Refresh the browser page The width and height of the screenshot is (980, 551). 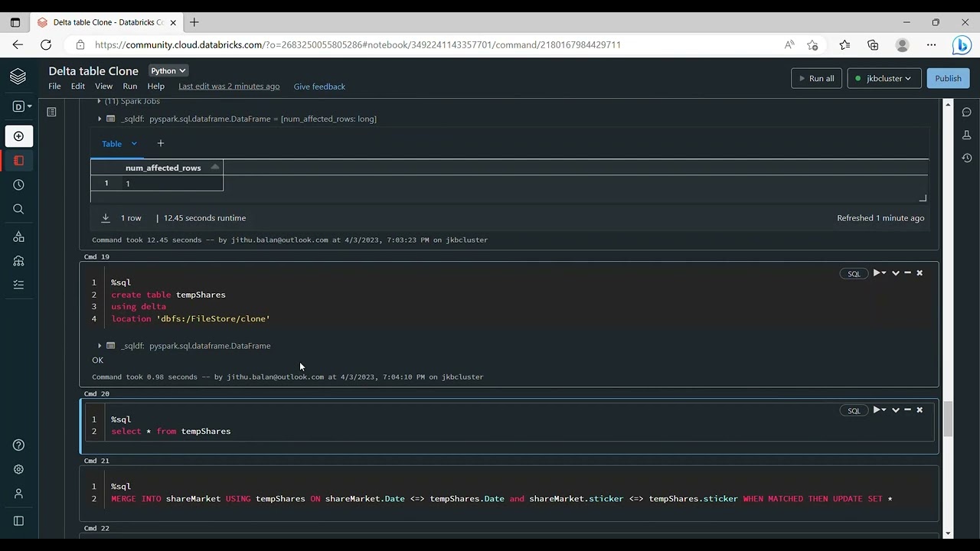point(46,44)
